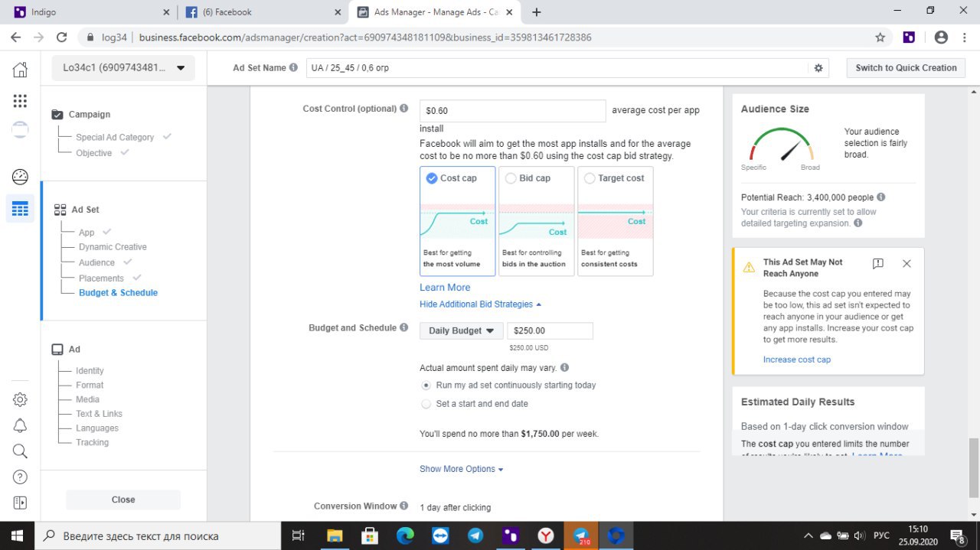
Task: Open the Daily Budget type dropdown
Action: click(x=461, y=331)
